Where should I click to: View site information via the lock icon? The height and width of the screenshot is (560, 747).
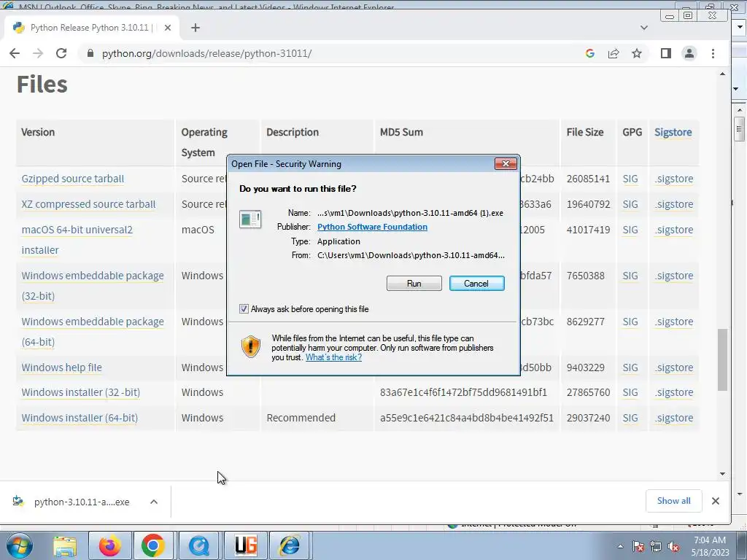90,53
